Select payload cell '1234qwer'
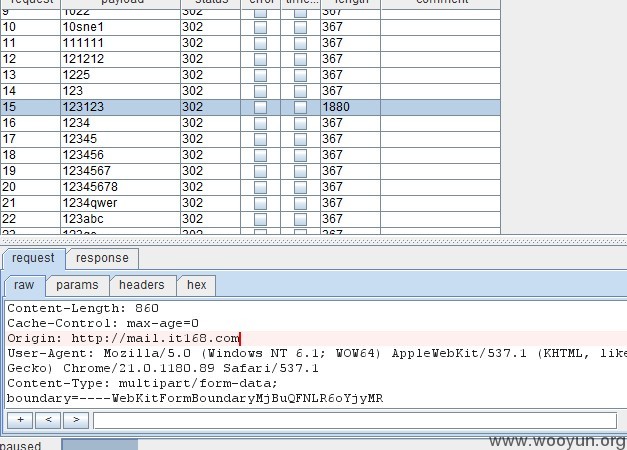 click(x=120, y=203)
